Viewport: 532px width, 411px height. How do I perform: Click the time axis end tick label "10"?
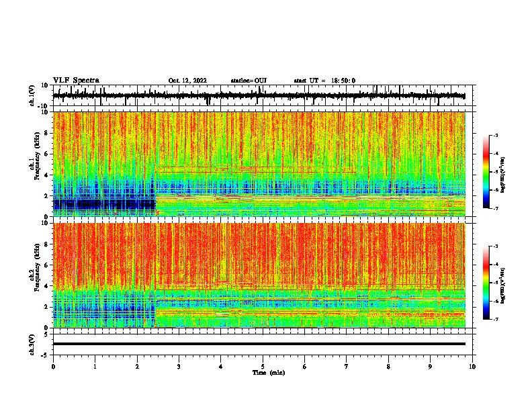[472, 367]
